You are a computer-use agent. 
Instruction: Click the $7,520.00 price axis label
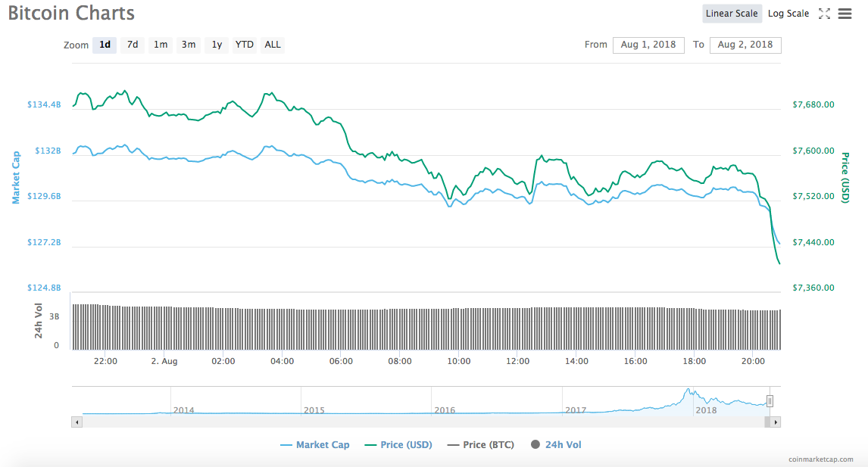[x=813, y=196]
